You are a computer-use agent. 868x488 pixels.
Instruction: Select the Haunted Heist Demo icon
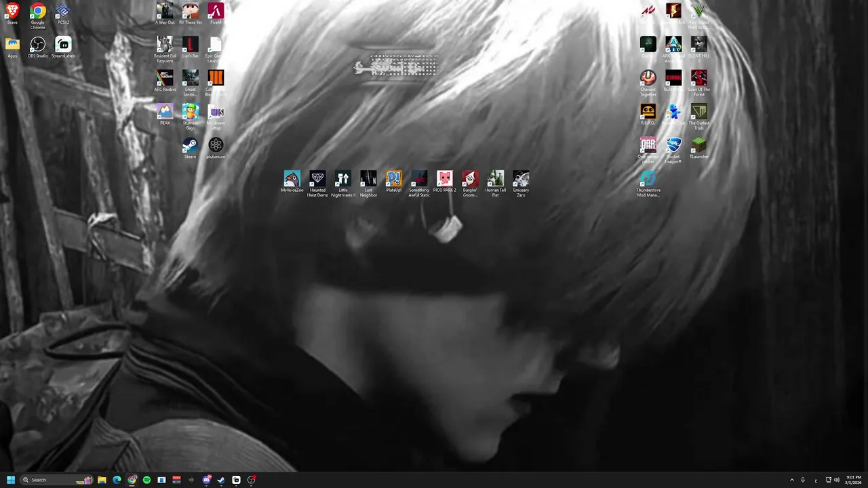point(317,184)
